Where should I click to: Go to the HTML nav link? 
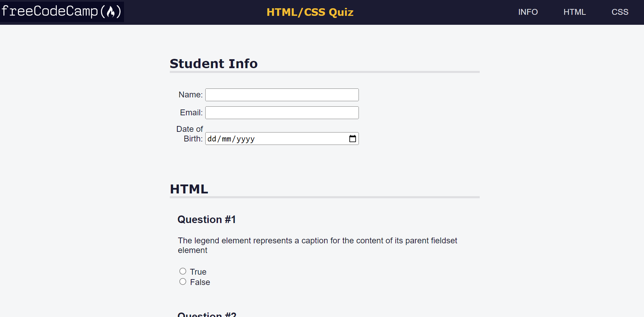(x=574, y=12)
